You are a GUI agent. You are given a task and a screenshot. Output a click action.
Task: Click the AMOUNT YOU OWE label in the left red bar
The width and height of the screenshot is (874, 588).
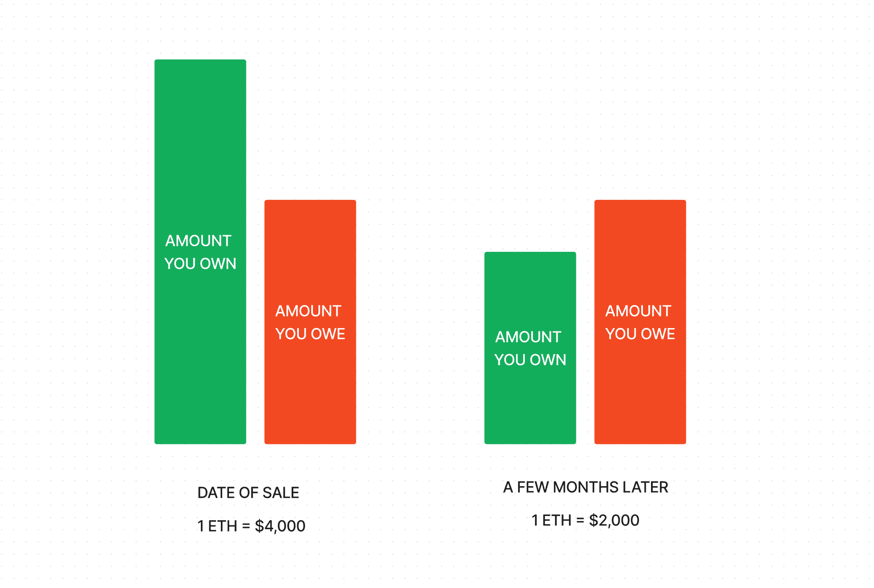310,322
